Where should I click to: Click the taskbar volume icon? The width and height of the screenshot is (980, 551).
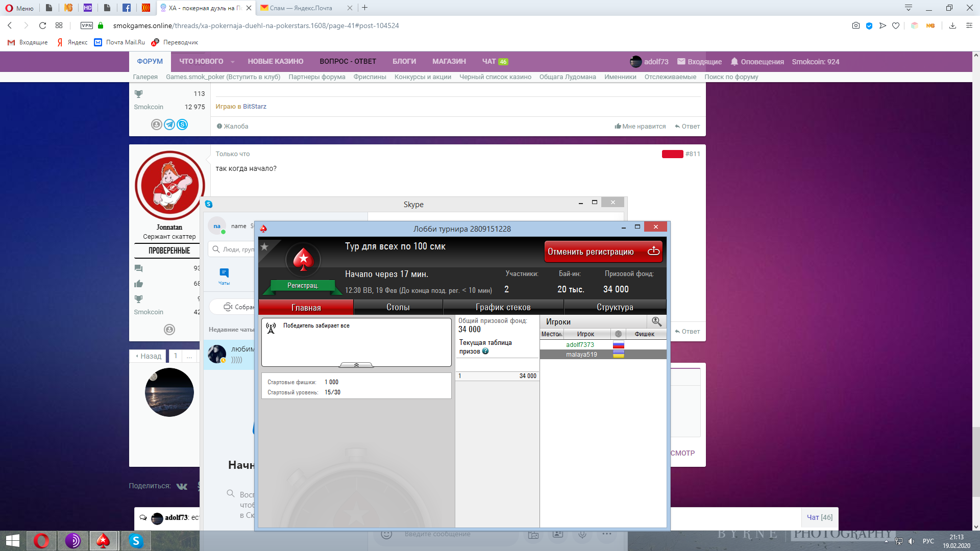click(x=912, y=541)
